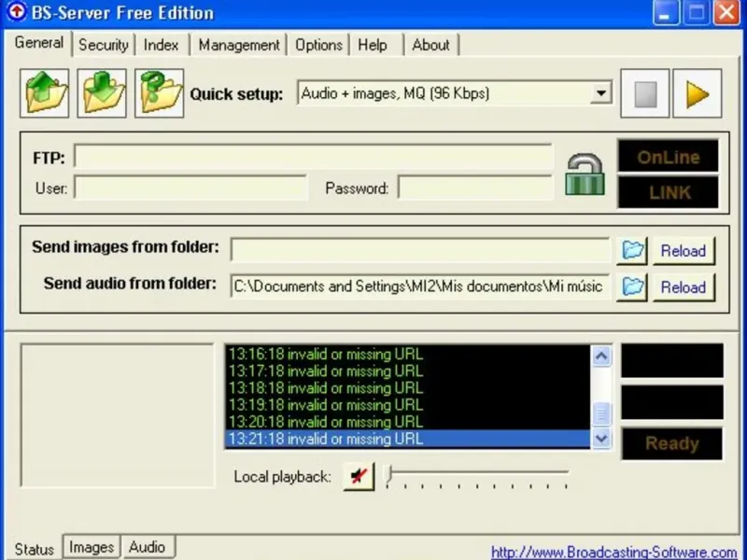
Task: Toggle the local playback mute speaker icon
Action: [359, 476]
